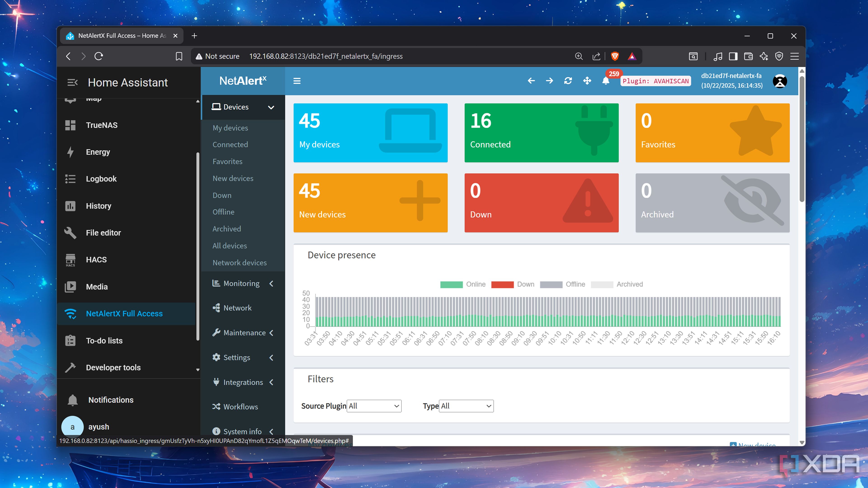This screenshot has width=868, height=488.
Task: Open the Type filter dropdown
Action: point(466,406)
